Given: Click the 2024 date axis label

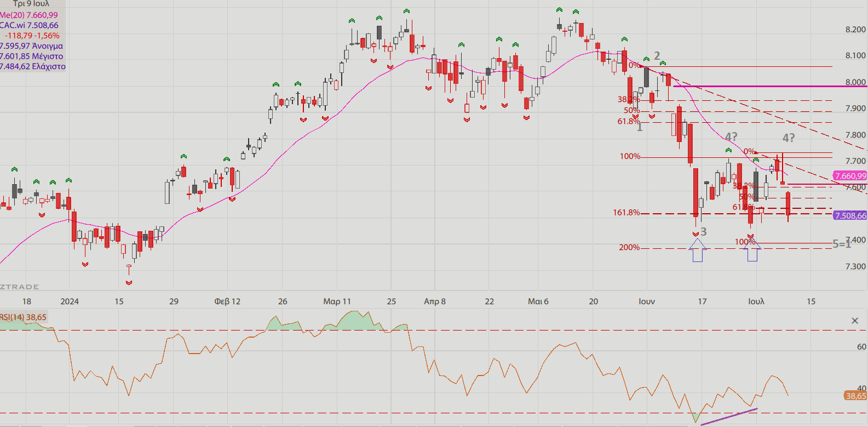Looking at the screenshot, I should point(70,301).
